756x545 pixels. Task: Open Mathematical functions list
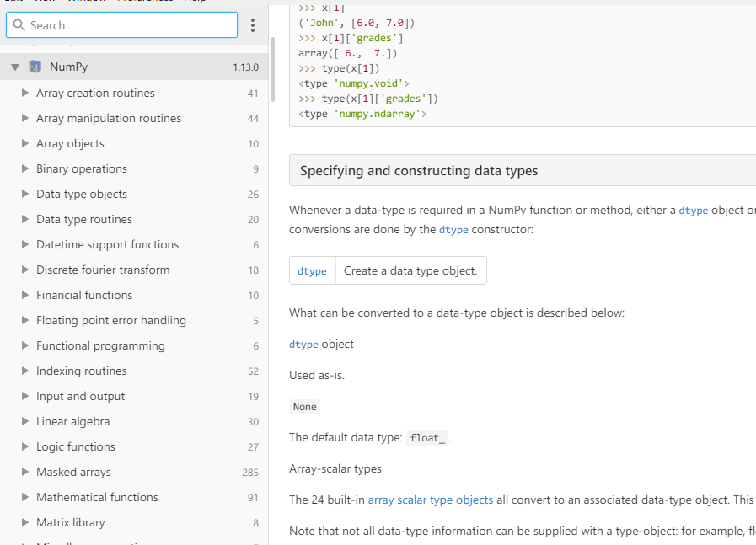[97, 497]
